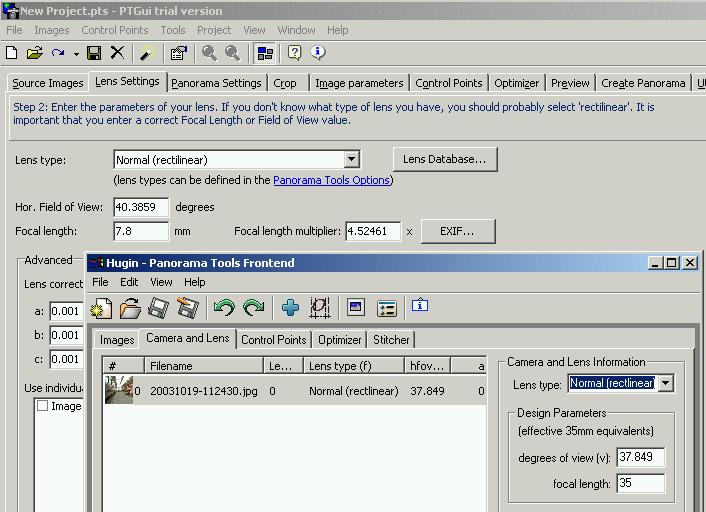
Task: Open the Hugin preview window icon
Action: click(355, 309)
